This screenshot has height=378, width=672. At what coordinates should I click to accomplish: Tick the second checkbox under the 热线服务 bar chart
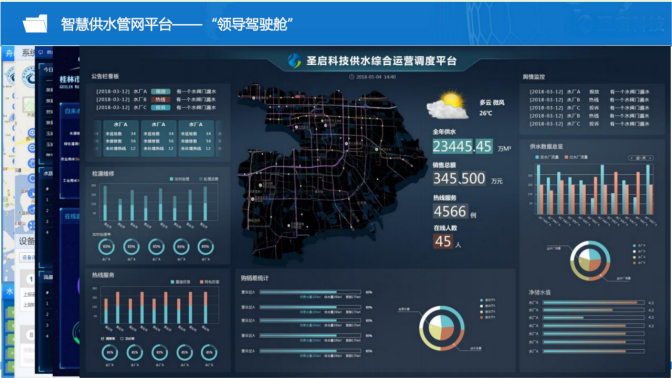pos(122,339)
